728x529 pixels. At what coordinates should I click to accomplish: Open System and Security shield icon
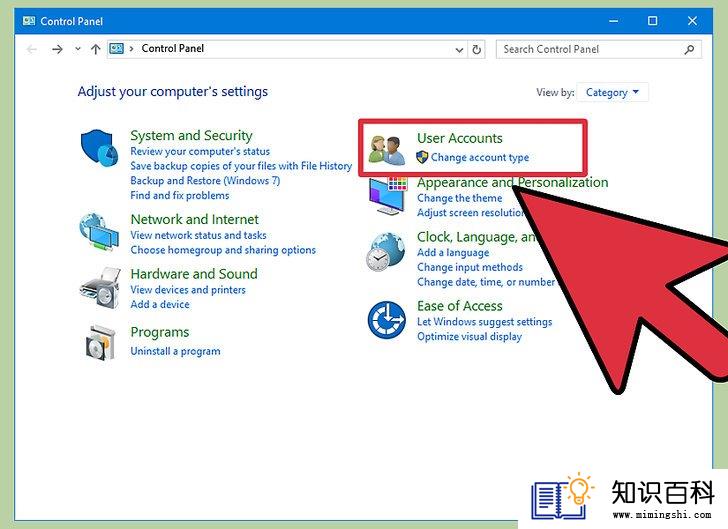click(x=99, y=147)
